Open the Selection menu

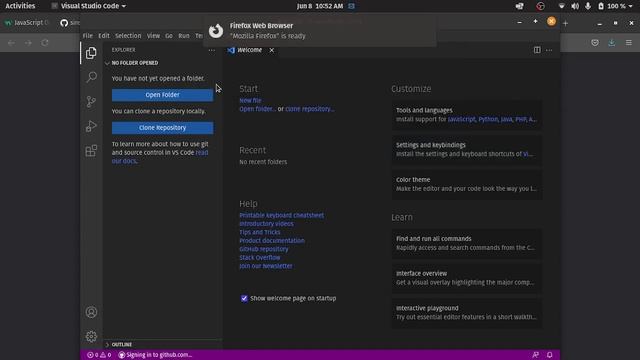point(128,36)
